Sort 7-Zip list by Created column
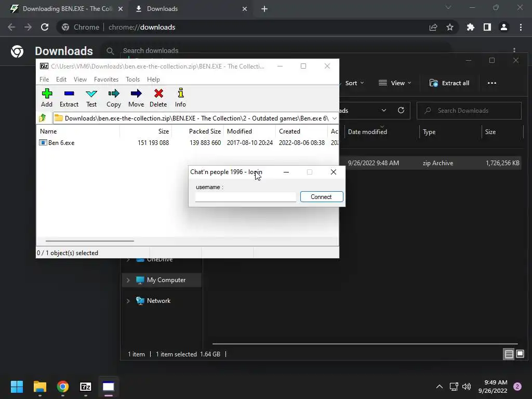Viewport: 532px width, 399px height. click(302, 131)
